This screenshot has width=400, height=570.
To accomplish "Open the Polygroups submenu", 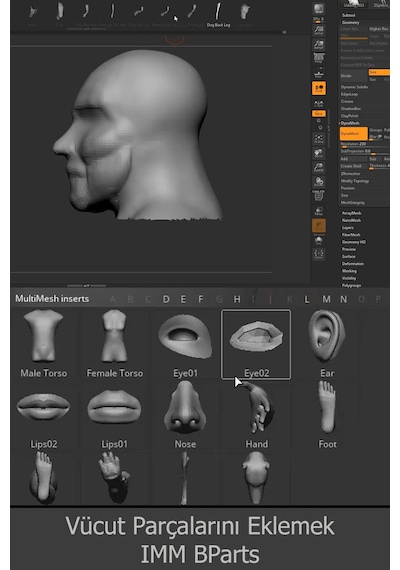I will [352, 285].
